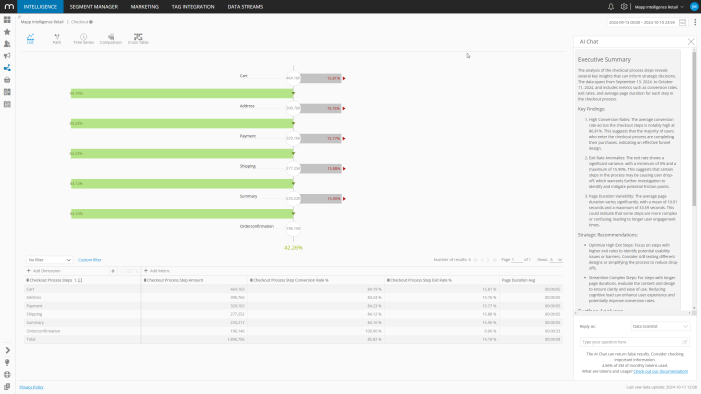Open the dashboards grid icon in the left sidebar

pyautogui.click(x=7, y=20)
